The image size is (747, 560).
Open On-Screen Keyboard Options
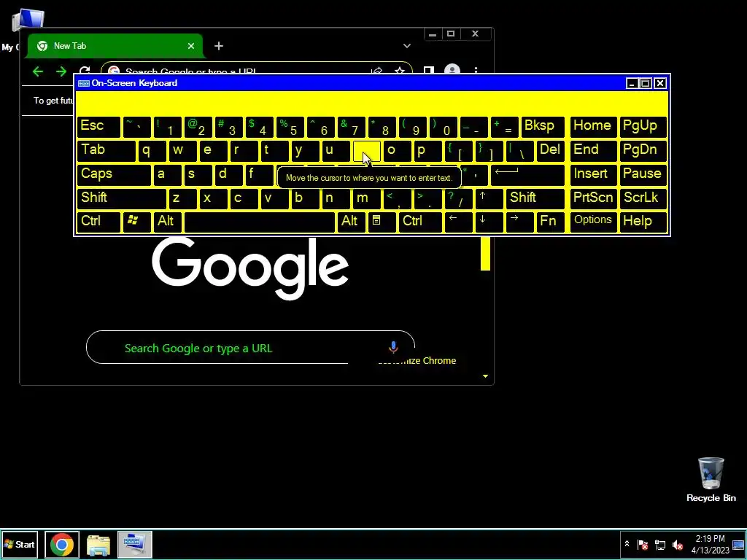[593, 222]
